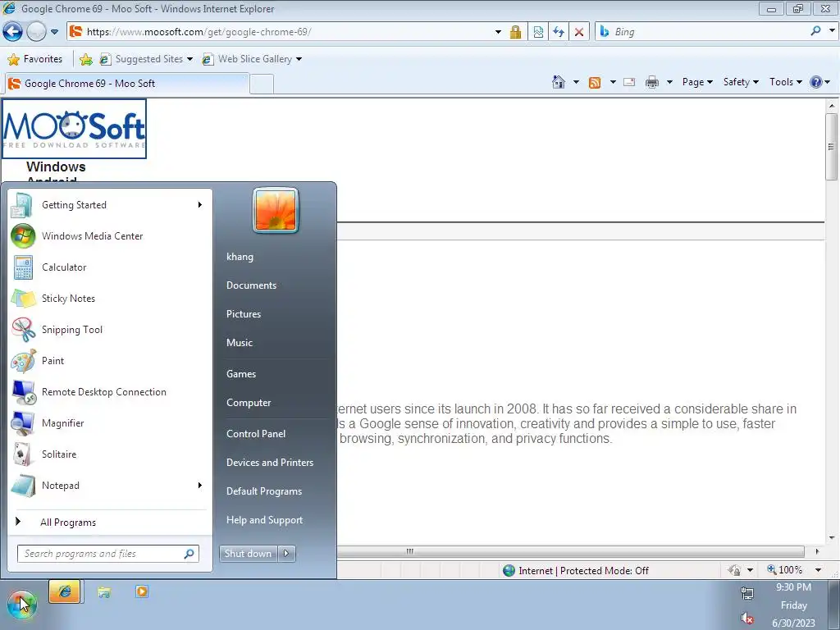Click Internet Explorer taskbar icon
The width and height of the screenshot is (840, 630).
click(x=64, y=592)
